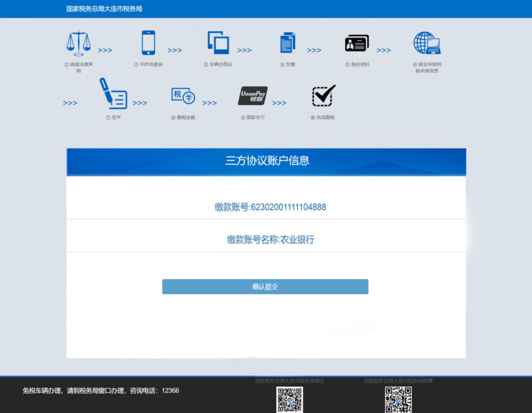Click the identity information (身份资料) ID icon
Screen dimensions: 532x413
click(357, 43)
